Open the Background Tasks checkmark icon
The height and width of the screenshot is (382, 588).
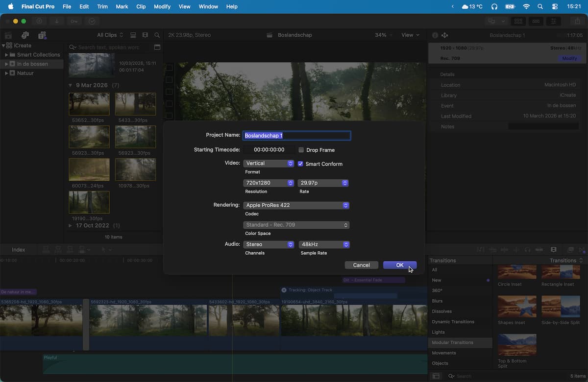pos(92,21)
